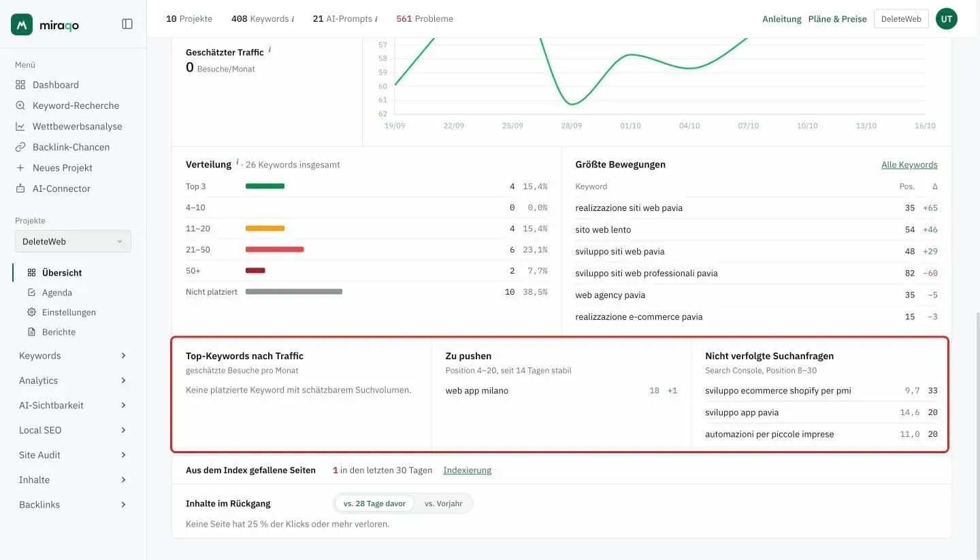This screenshot has height=560, width=980.
Task: Open the Agenda project page
Action: 57,293
